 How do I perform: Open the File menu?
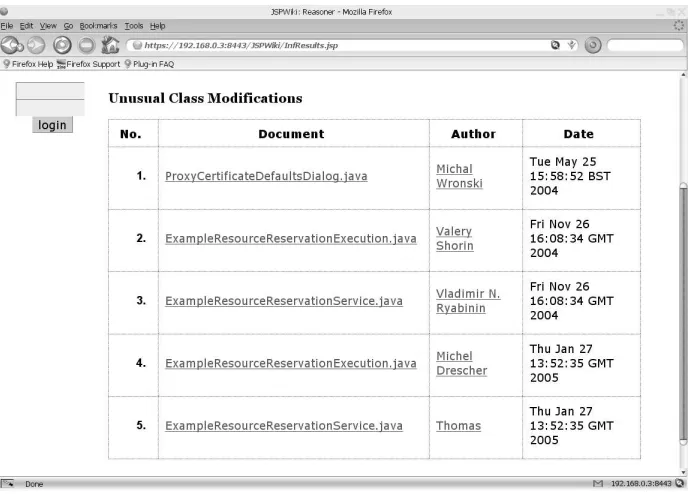[x=7, y=26]
